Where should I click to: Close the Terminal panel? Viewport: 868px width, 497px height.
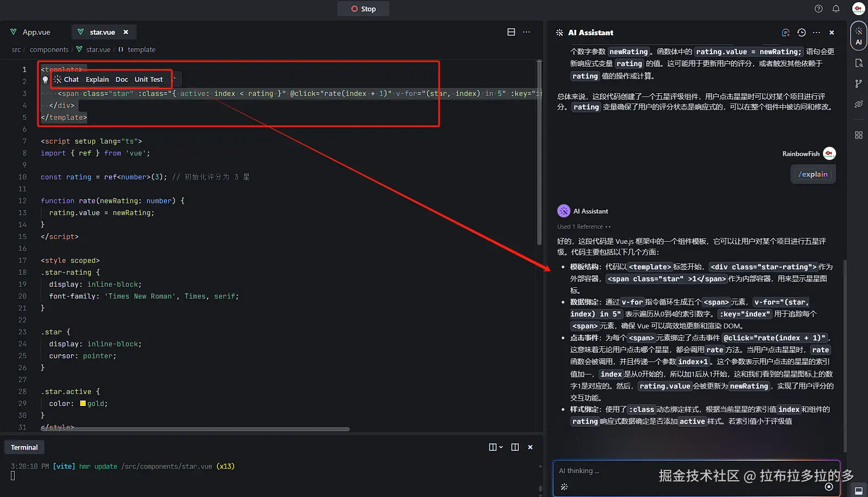click(530, 447)
